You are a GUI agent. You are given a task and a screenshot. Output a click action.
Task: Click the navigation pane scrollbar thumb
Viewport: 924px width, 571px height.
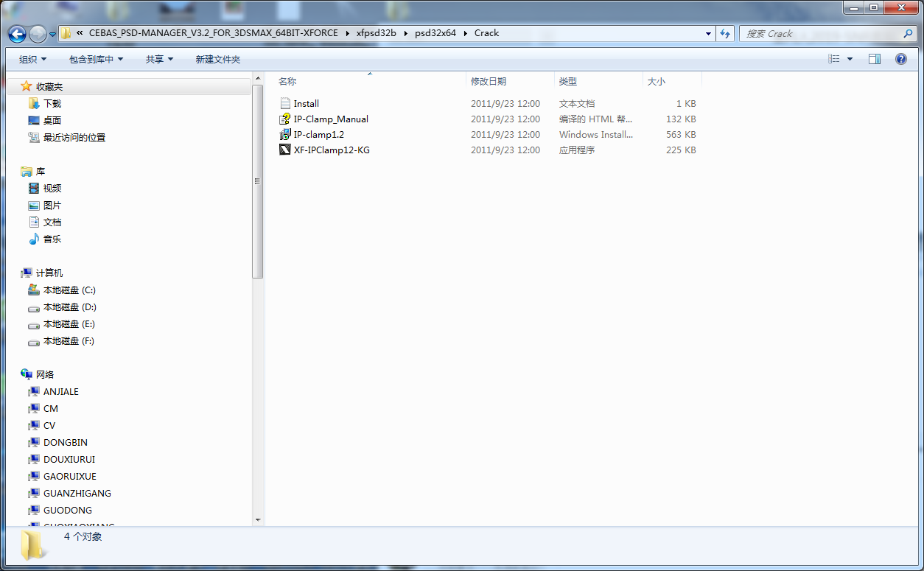pos(258,181)
